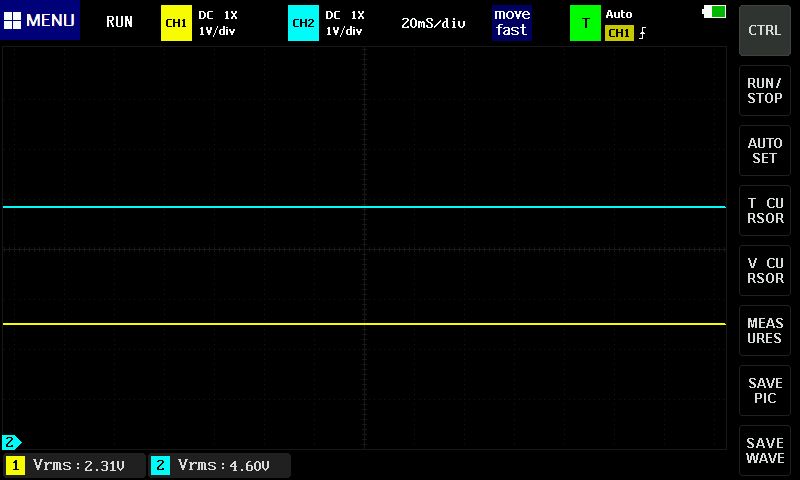Change the 20mS/div timebase setting
This screenshot has height=480, width=800.
point(433,22)
